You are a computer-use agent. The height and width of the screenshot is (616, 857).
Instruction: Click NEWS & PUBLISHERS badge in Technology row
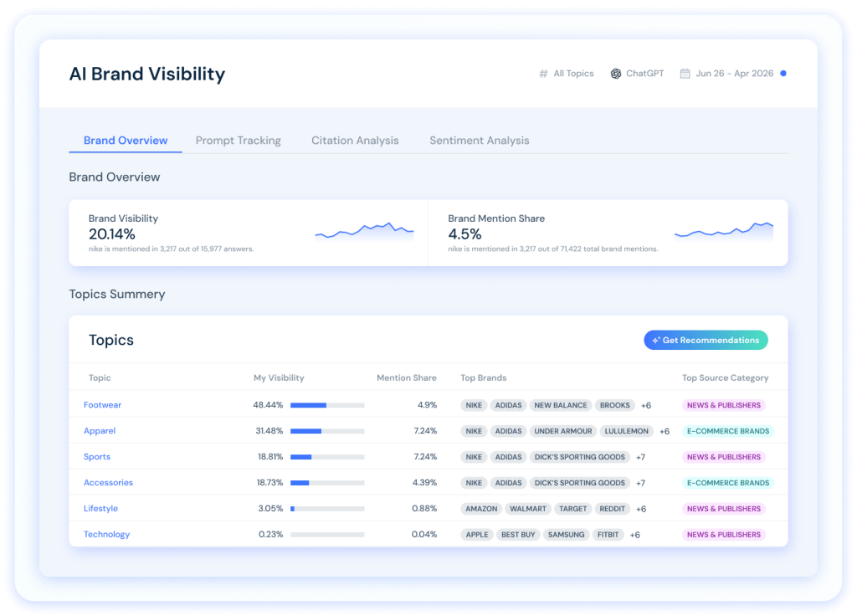[724, 534]
